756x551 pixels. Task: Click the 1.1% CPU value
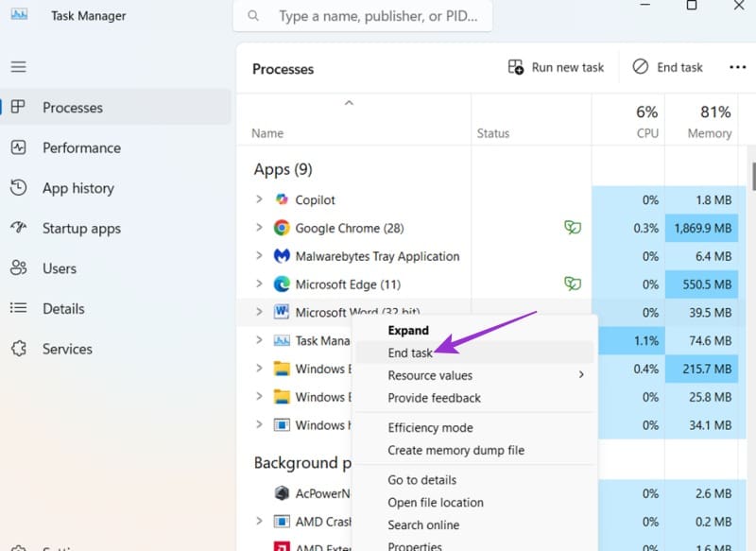[646, 340]
